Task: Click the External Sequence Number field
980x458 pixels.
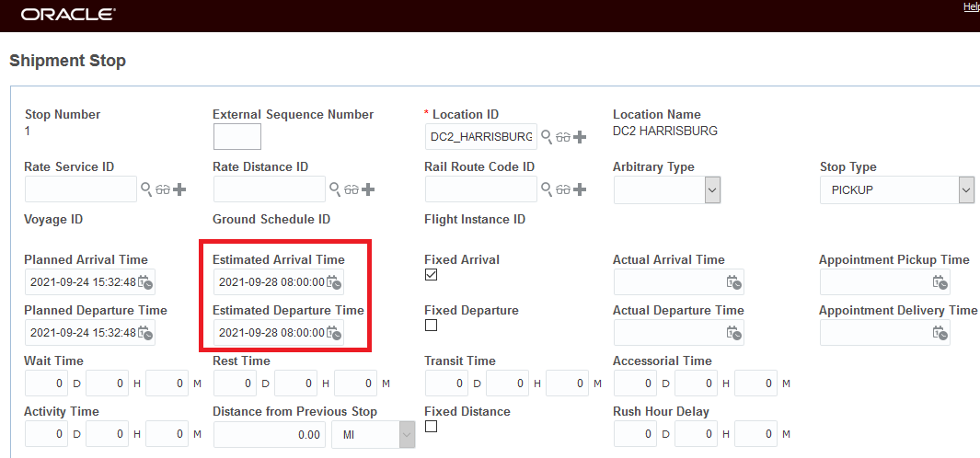Action: (236, 137)
